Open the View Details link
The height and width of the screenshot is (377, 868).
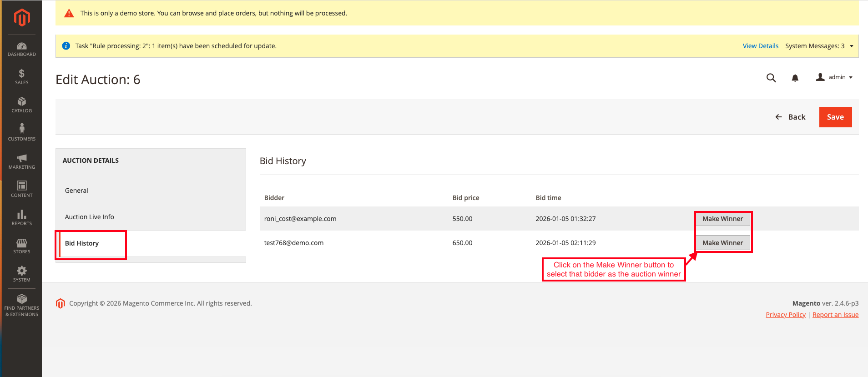tap(760, 46)
